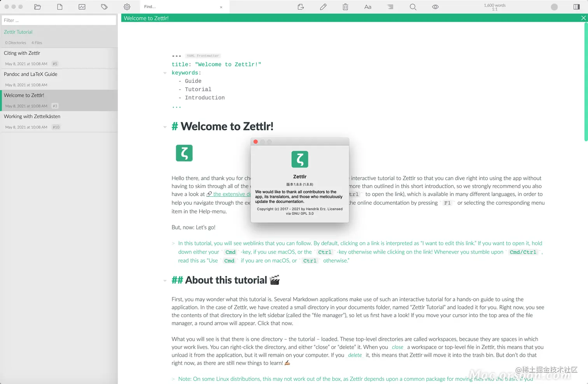Click the title line in YAML frontmatter
Viewport: 588px width, 384px height.
(x=216, y=65)
